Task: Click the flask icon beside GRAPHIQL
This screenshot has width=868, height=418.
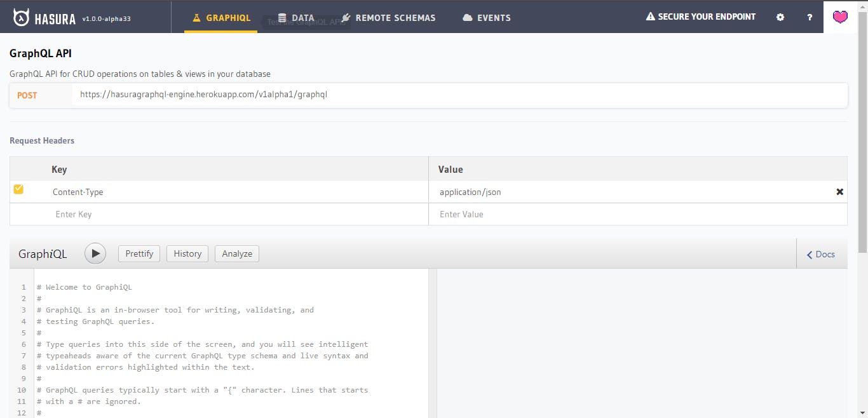Action: coord(197,18)
